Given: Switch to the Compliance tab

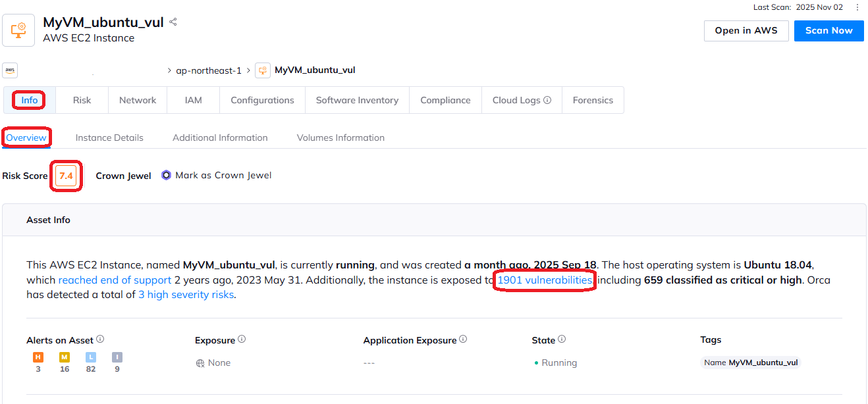Looking at the screenshot, I should [x=445, y=100].
